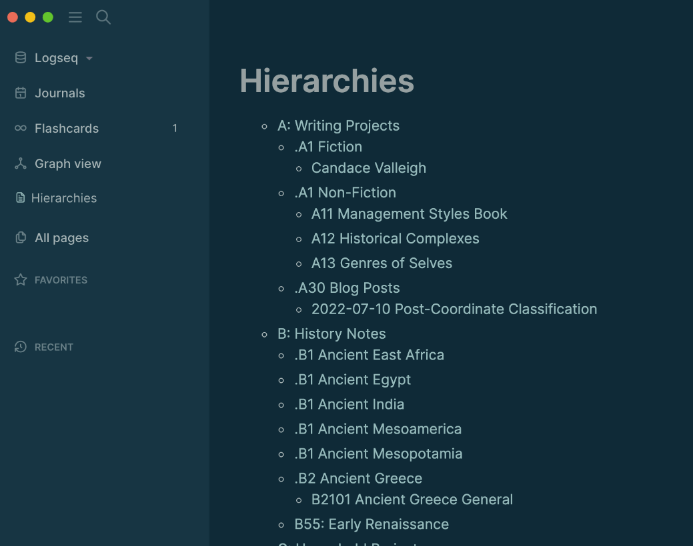
Task: Open search with the magnifier icon
Action: point(103,17)
